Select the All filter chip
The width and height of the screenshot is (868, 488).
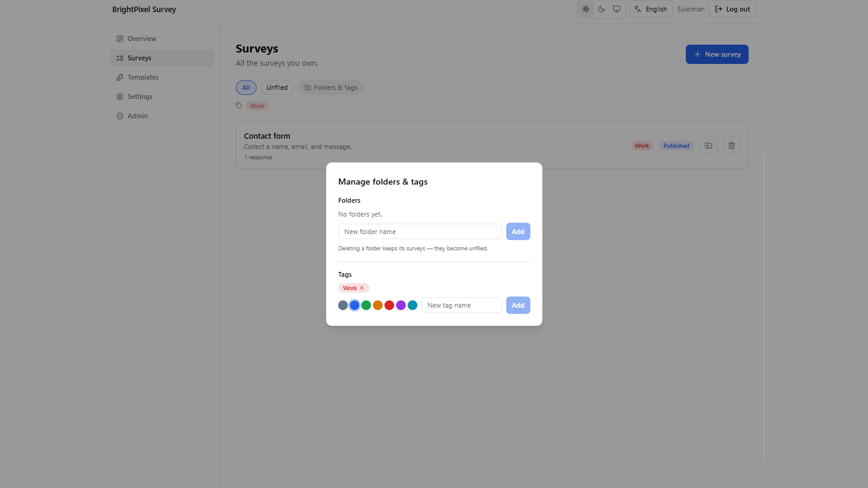coord(246,87)
